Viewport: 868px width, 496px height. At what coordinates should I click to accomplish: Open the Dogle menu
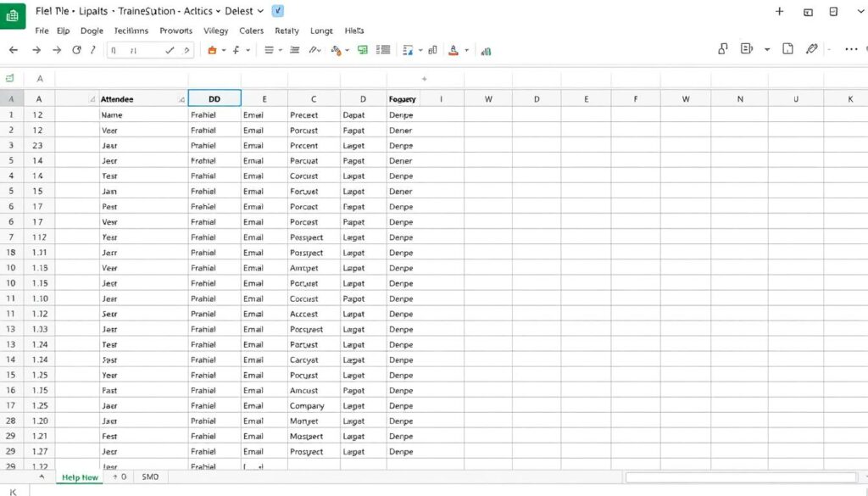coord(92,31)
